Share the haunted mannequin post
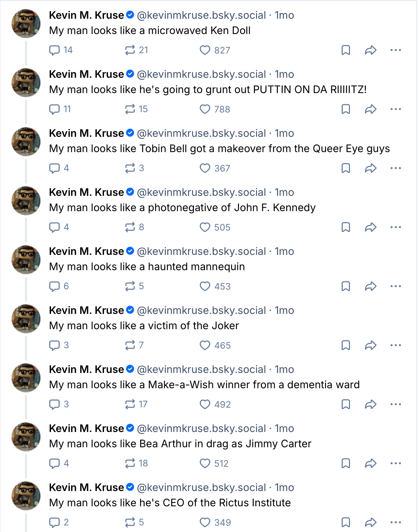 click(x=370, y=286)
